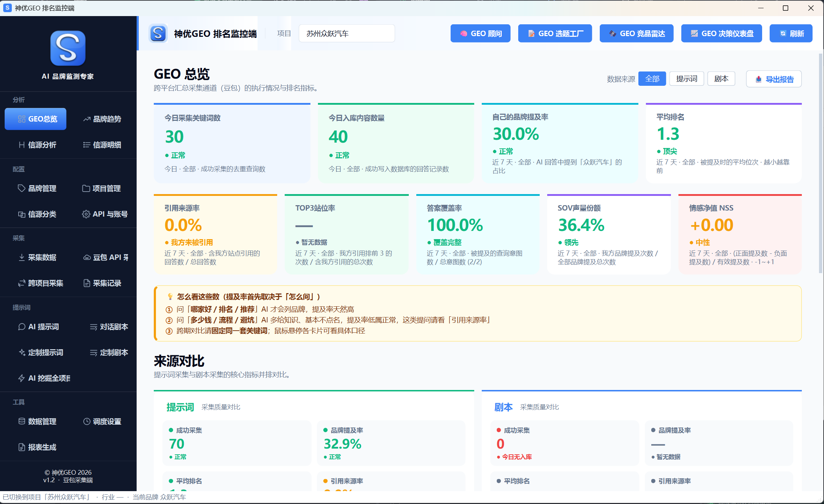This screenshot has width=824, height=504.
Task: Click the 报表生成 report icon
Action: point(21,447)
